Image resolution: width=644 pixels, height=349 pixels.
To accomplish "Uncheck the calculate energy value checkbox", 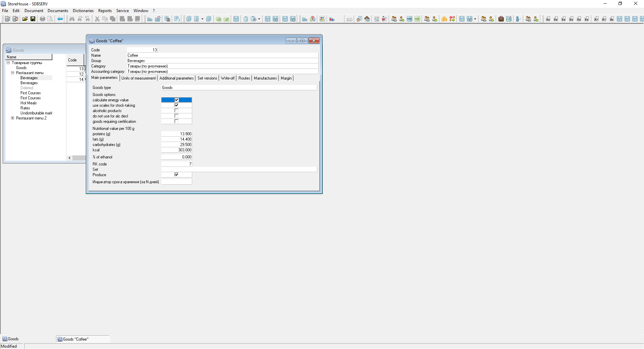I will (x=176, y=100).
